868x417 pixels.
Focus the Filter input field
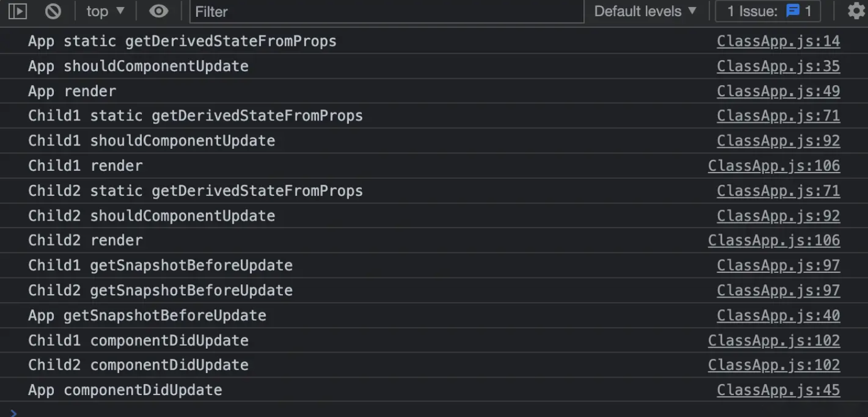[387, 12]
